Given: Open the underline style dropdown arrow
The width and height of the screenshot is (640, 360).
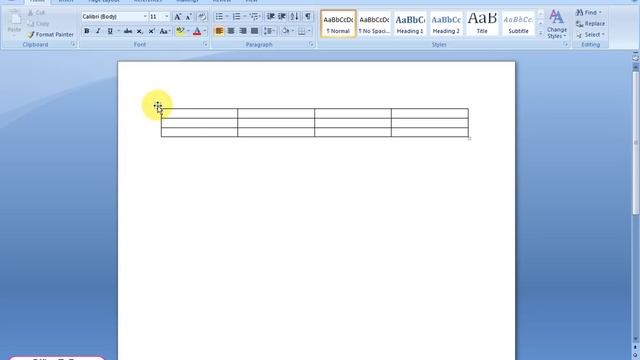Looking at the screenshot, I should [118, 31].
